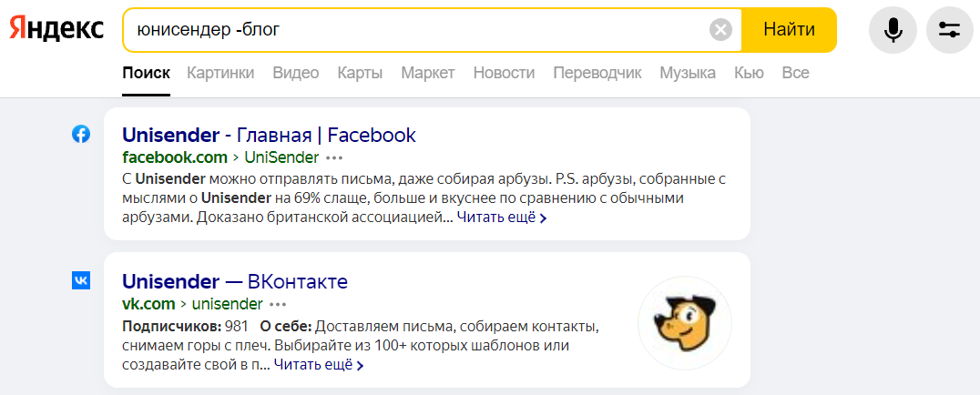Open the three-dot menu on the vk.com result
980x395 pixels.
[x=278, y=304]
